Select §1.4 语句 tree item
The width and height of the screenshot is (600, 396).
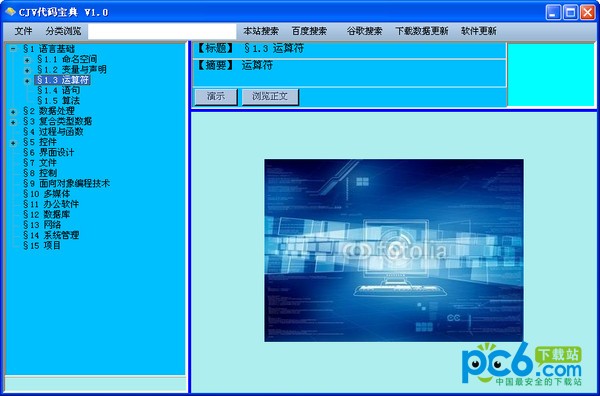click(58, 90)
